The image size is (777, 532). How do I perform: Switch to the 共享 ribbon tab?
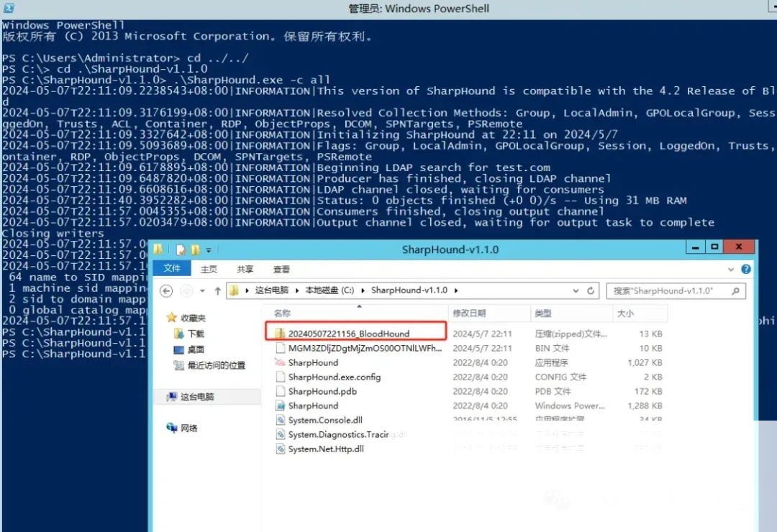(x=245, y=269)
